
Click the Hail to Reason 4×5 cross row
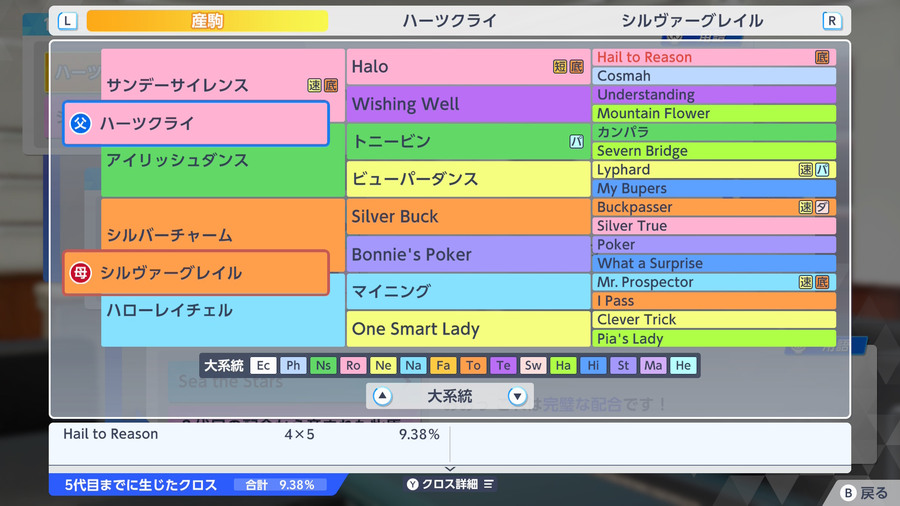[x=251, y=434]
